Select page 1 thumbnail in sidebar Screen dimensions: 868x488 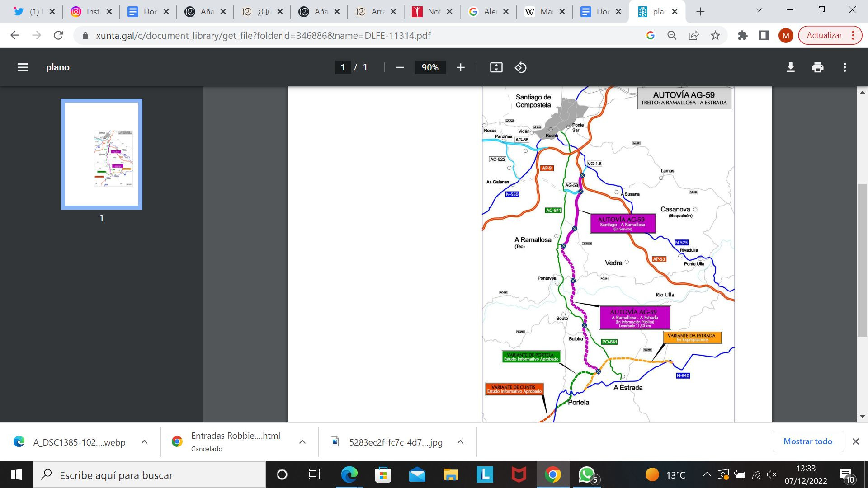[102, 154]
